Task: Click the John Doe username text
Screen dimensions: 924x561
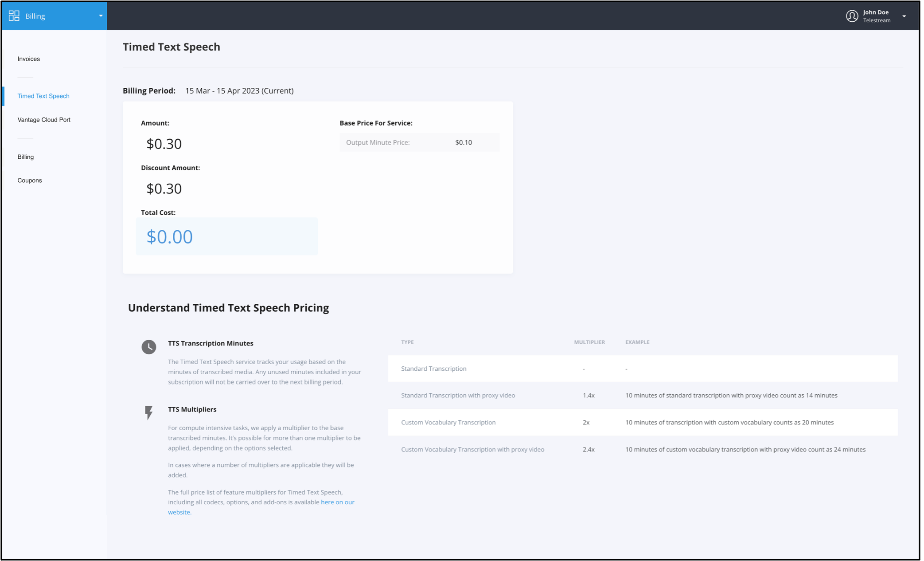Action: 876,12
